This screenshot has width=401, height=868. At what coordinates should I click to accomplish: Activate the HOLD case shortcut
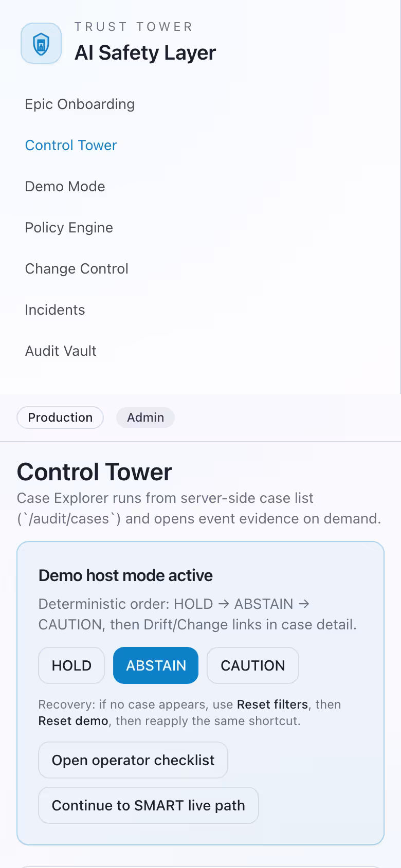pos(71,665)
